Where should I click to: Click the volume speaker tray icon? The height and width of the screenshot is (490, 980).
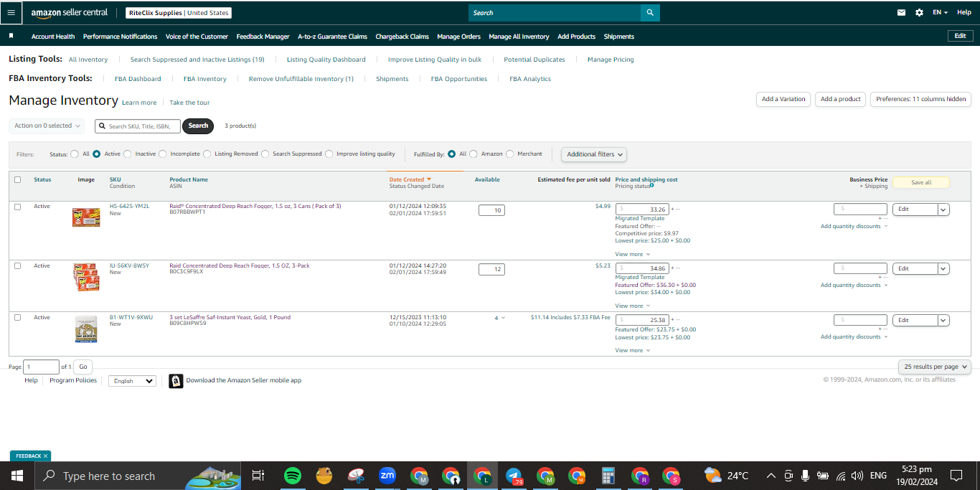[857, 476]
